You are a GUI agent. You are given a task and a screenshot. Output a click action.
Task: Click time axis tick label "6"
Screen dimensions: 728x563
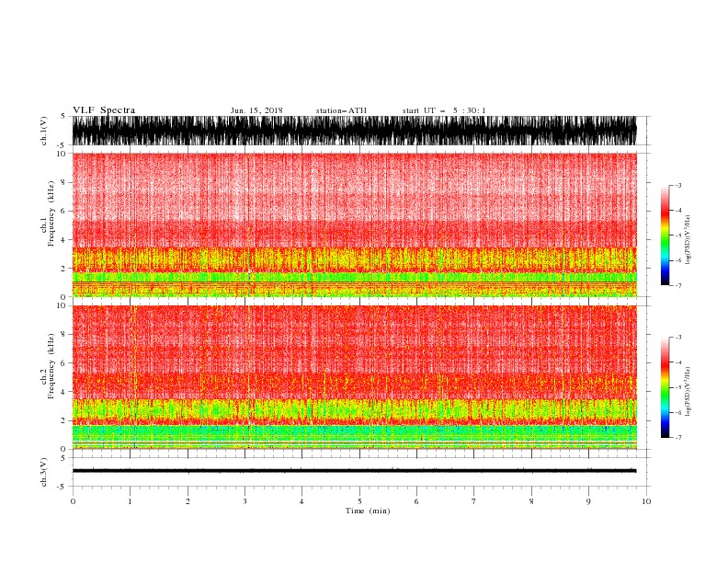tap(416, 501)
